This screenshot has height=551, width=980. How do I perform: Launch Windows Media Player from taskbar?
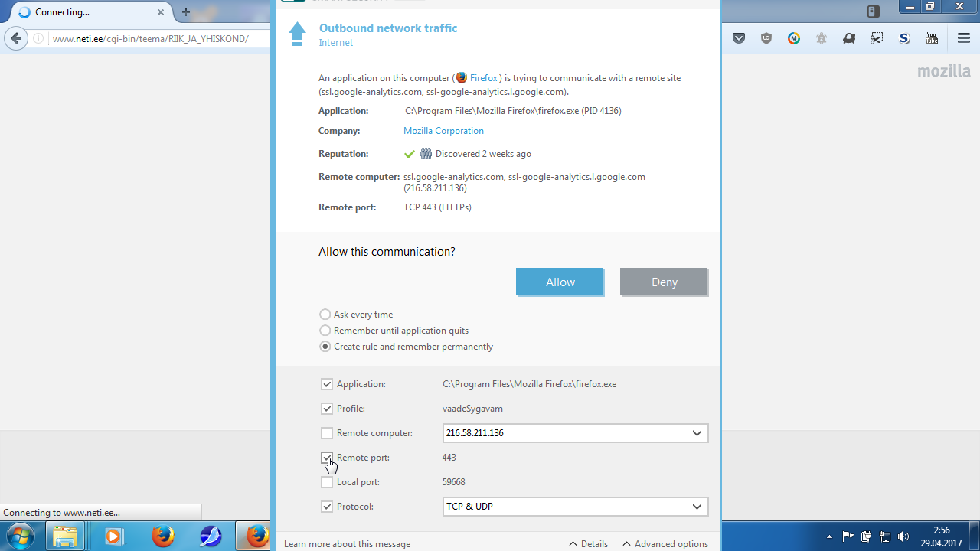[113, 536]
